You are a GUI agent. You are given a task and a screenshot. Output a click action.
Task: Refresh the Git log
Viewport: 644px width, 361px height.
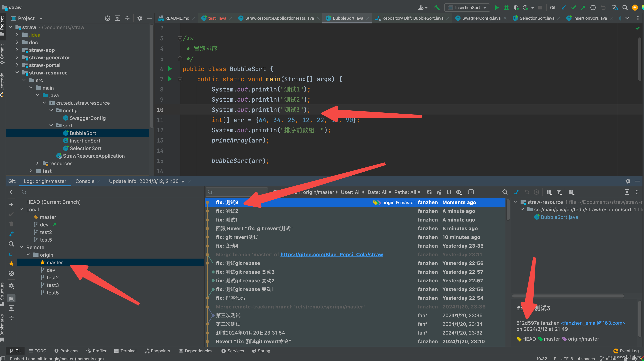pyautogui.click(x=429, y=192)
